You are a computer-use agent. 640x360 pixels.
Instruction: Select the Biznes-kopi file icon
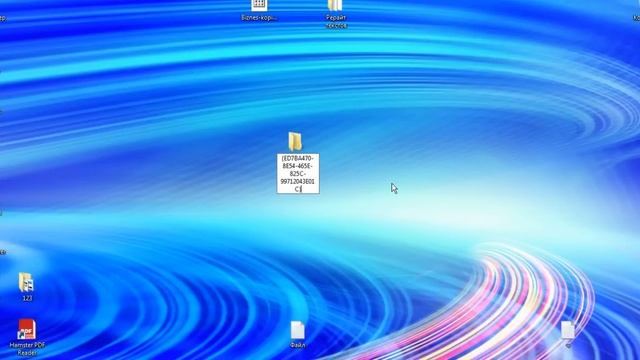[259, 5]
